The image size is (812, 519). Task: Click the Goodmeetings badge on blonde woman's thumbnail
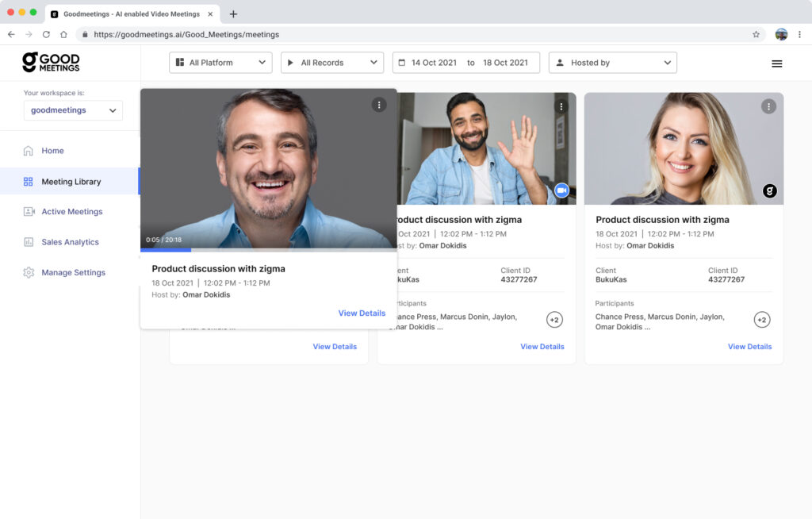point(769,190)
